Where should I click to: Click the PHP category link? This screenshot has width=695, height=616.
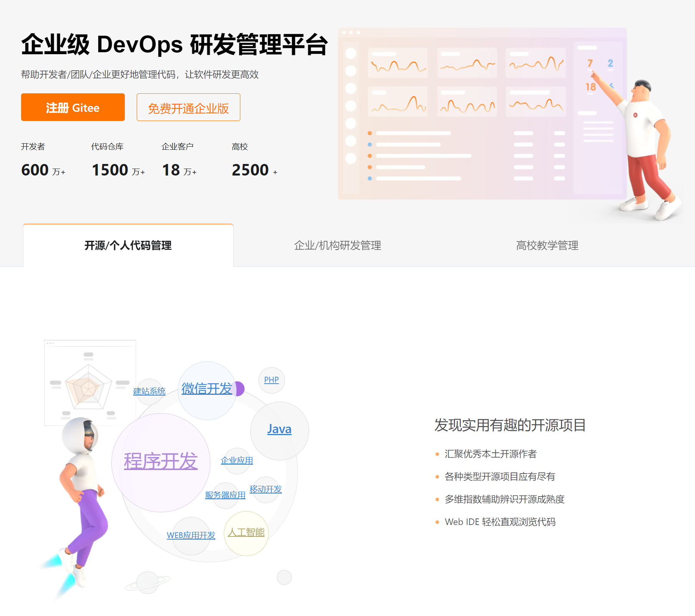(271, 380)
